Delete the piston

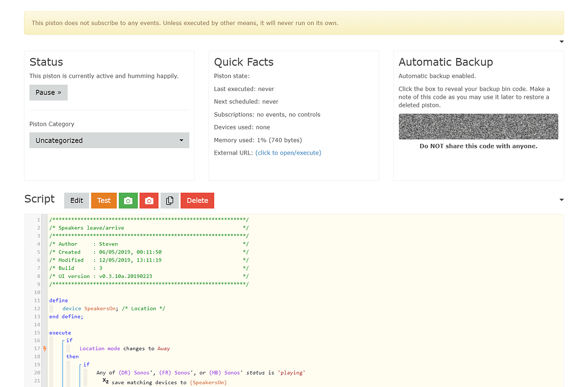(197, 201)
